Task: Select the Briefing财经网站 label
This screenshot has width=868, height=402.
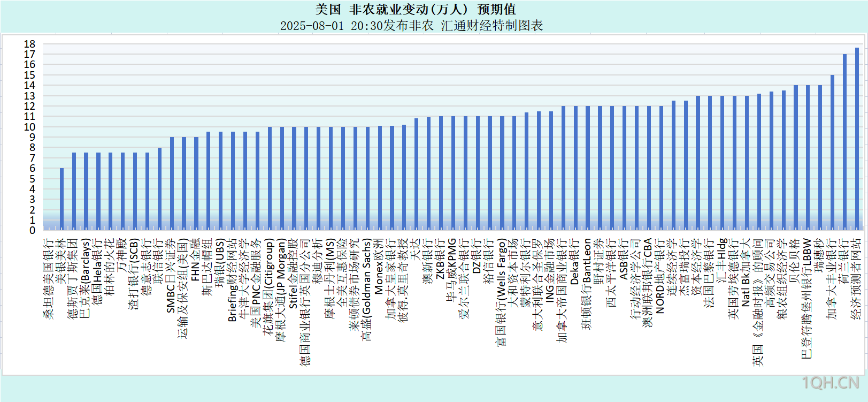Action: [233, 280]
